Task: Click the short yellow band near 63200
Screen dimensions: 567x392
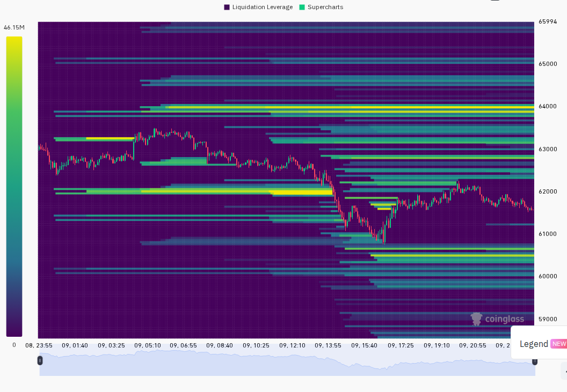Action: tap(110, 138)
